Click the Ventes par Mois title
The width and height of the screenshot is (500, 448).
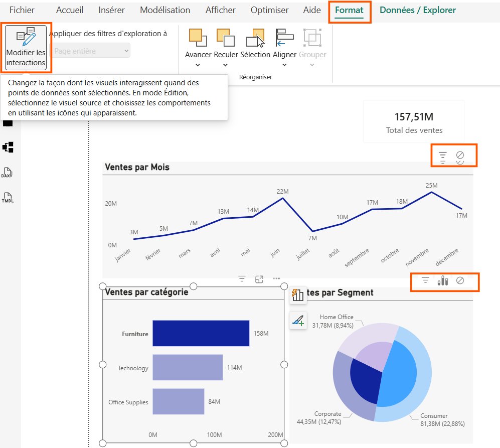[x=137, y=167]
